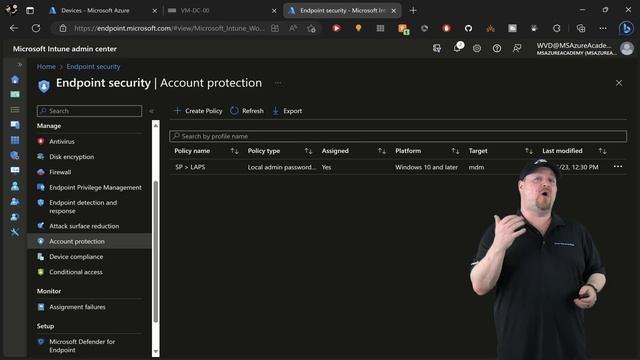Viewport: 640px width, 360px height.
Task: Collapse the side menu with double chevron
Action: coord(151,111)
